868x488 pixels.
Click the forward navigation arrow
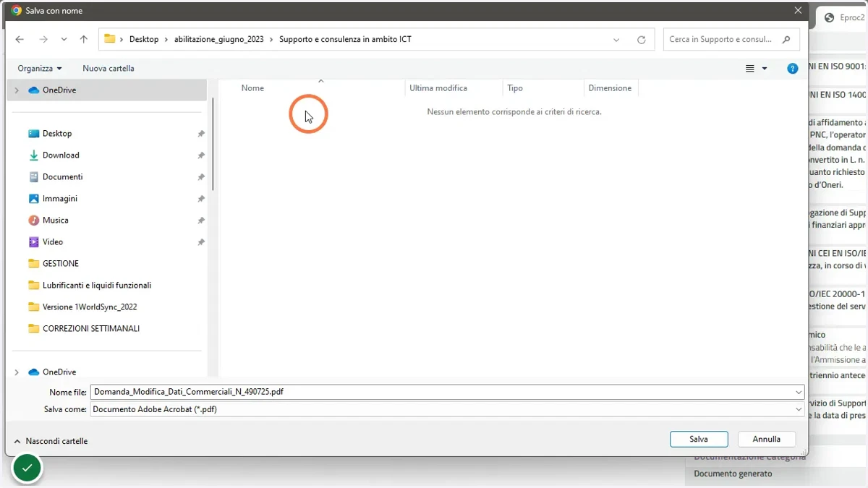tap(43, 40)
